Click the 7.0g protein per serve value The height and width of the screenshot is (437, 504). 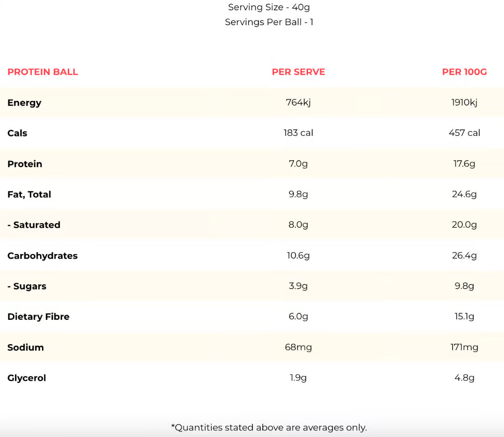[298, 164]
